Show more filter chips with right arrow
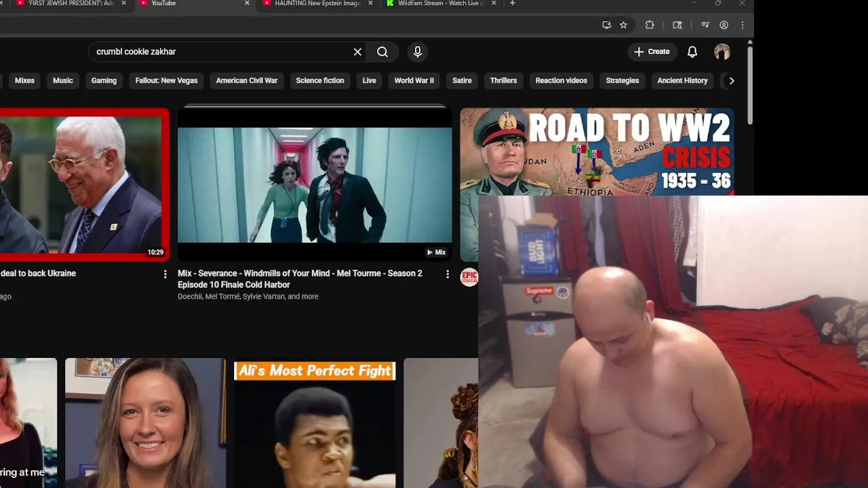This screenshot has width=868, height=488. 732,81
